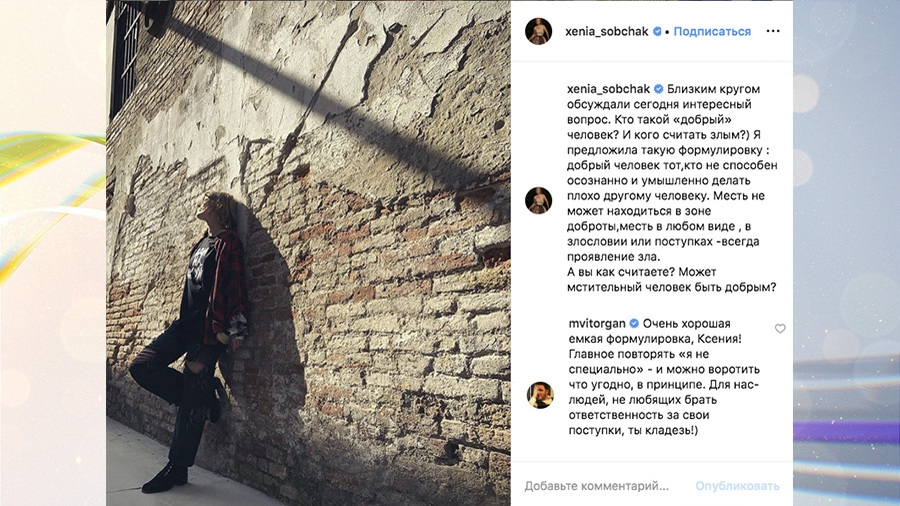Open mvitorgan commenter profile picture

click(x=540, y=395)
